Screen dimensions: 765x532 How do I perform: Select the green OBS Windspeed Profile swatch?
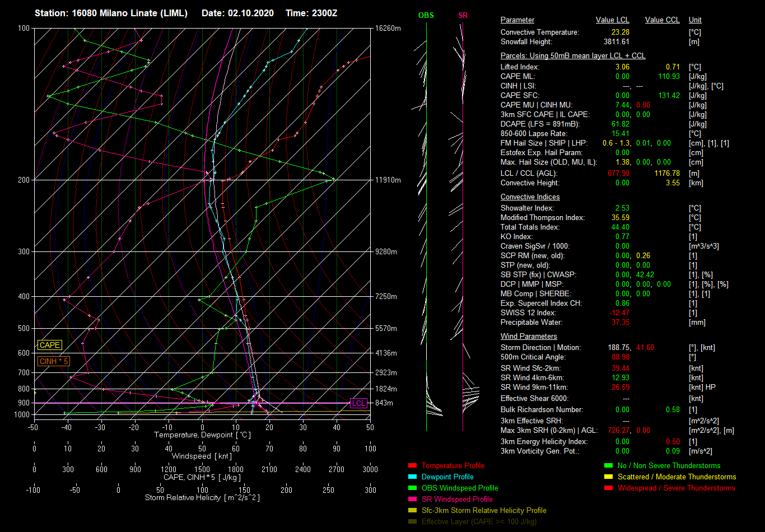[x=412, y=488]
